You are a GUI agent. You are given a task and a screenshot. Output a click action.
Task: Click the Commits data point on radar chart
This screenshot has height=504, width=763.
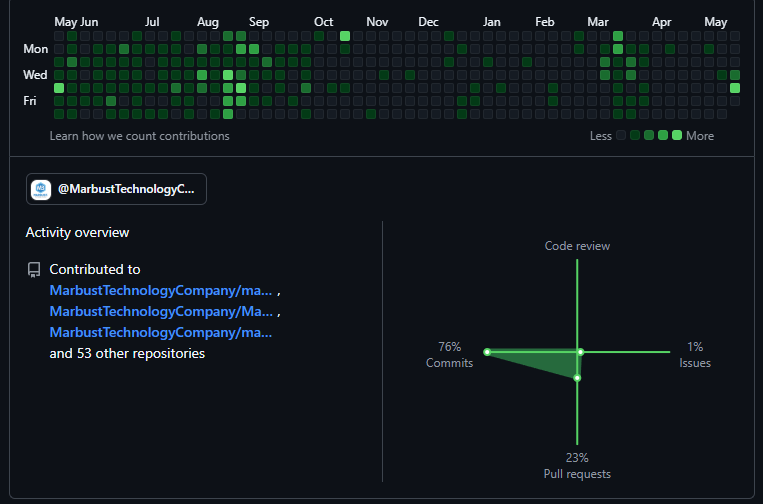point(487,352)
